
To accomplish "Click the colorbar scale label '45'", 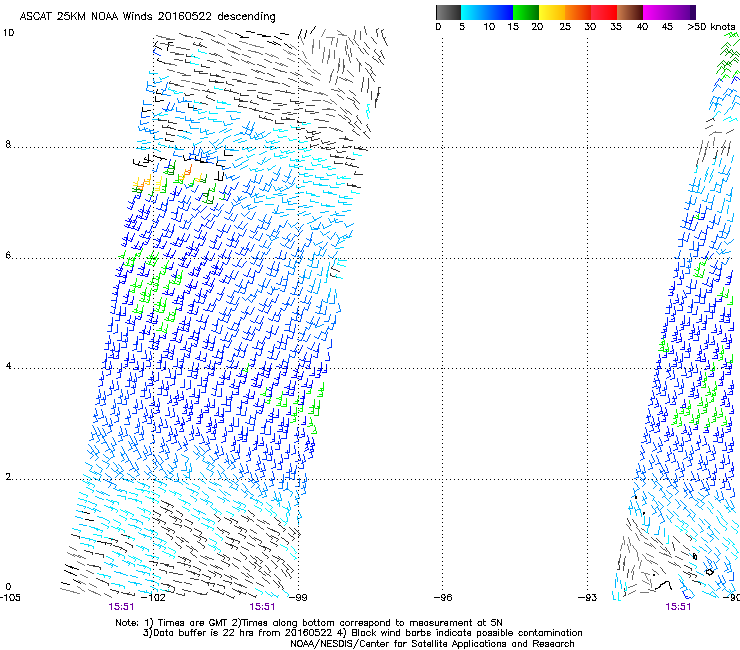I will 667,27.
